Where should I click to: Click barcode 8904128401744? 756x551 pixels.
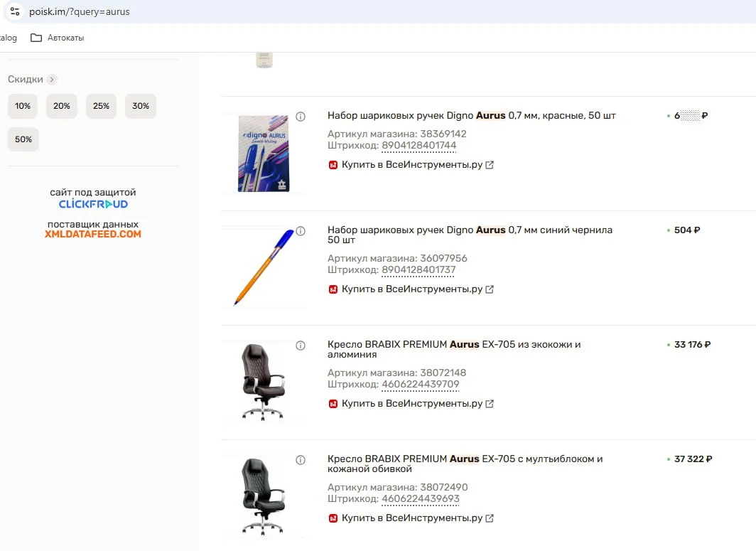[419, 146]
